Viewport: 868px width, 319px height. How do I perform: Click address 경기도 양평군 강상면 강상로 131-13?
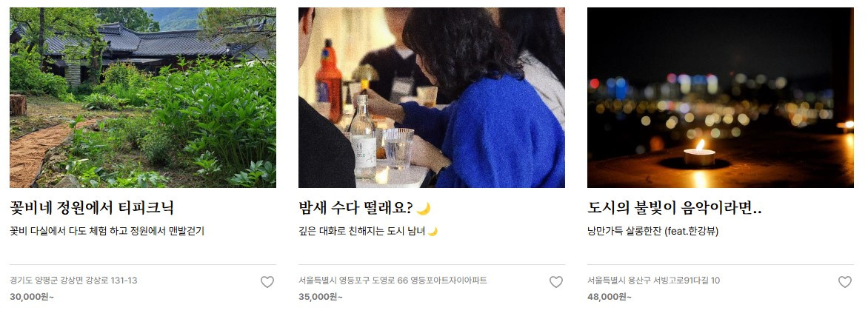(73, 281)
